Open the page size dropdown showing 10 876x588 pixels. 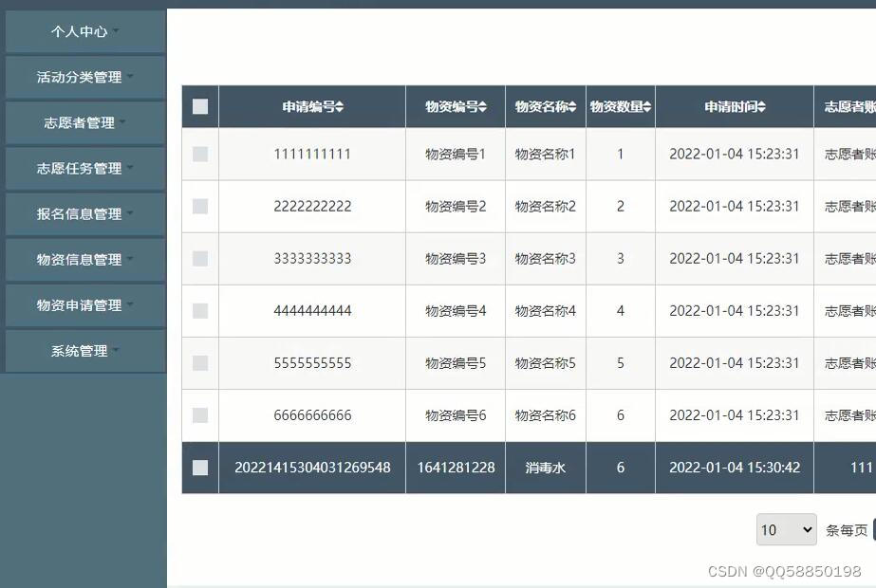[x=786, y=528]
